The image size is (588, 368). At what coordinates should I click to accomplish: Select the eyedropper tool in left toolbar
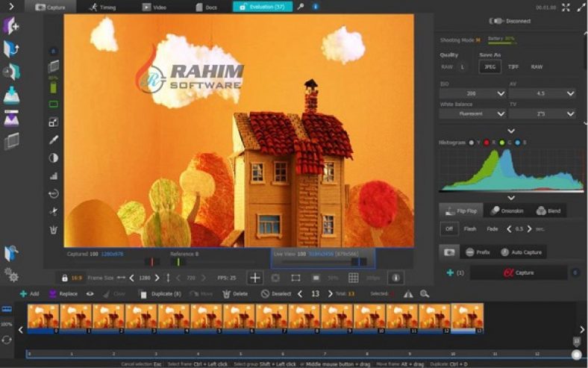tap(54, 140)
